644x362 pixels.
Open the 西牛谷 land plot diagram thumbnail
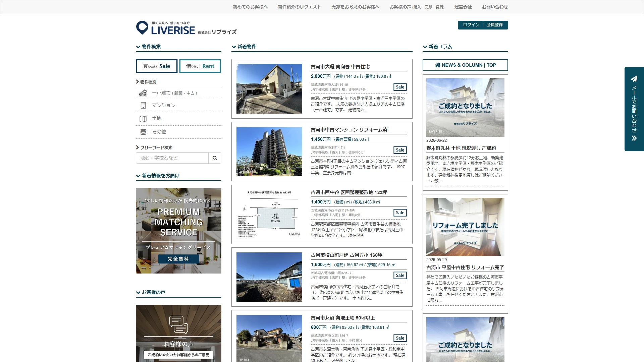[x=269, y=214]
